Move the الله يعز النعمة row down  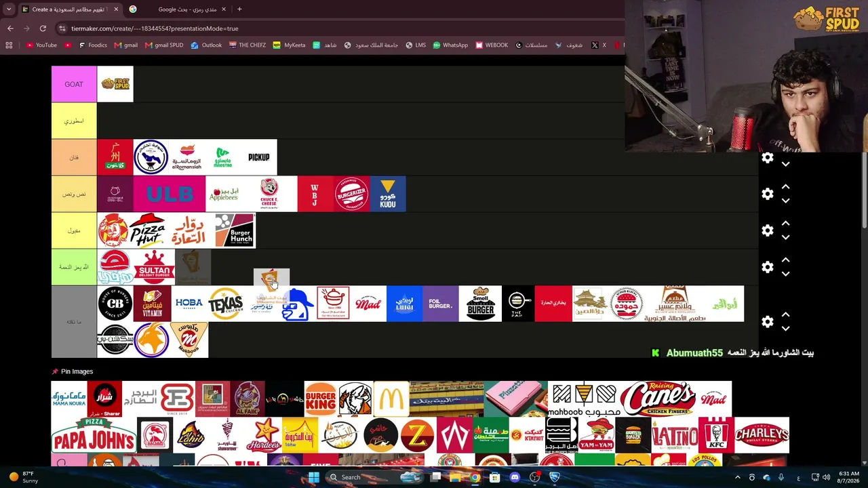(x=785, y=274)
